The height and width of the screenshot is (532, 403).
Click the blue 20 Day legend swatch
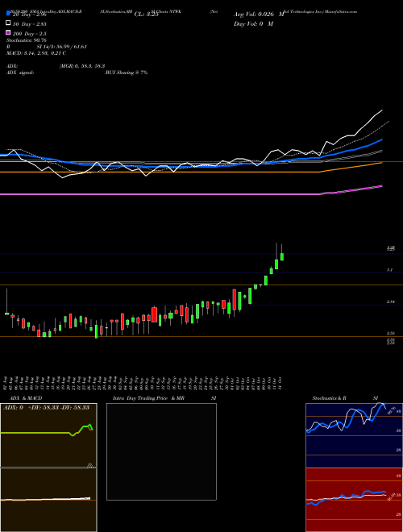pyautogui.click(x=8, y=14)
